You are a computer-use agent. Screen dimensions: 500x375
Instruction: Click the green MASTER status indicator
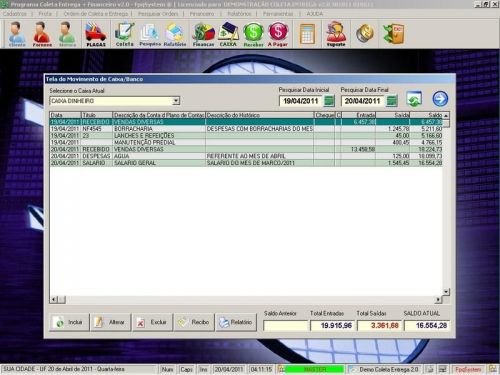(315, 369)
